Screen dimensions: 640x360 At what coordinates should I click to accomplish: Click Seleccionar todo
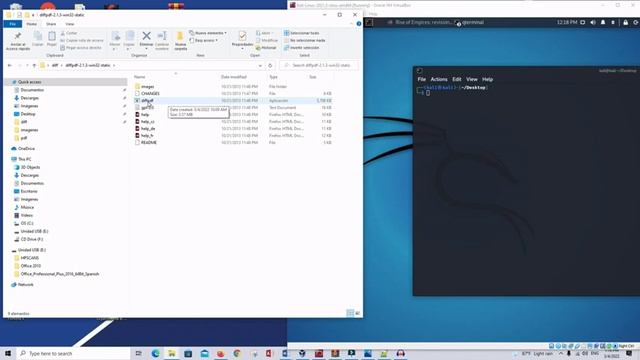(x=302, y=33)
